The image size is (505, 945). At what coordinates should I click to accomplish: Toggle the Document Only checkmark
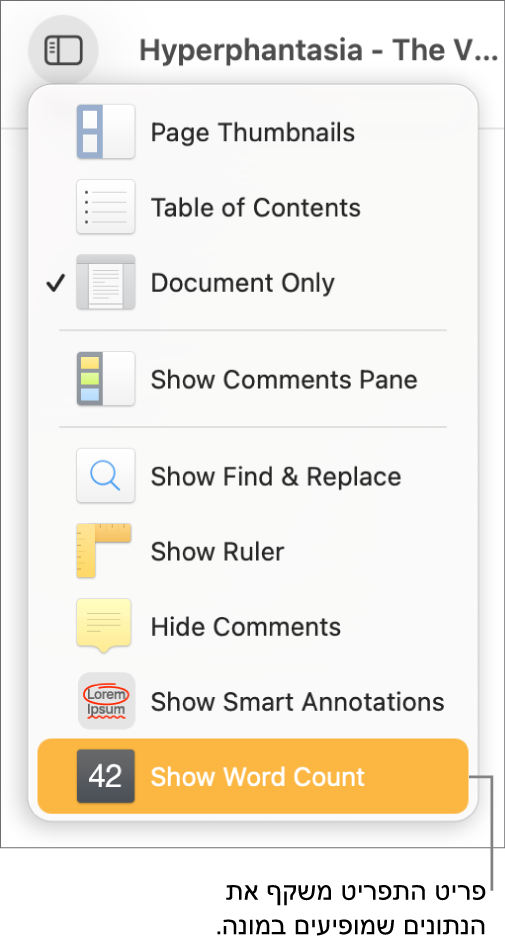coord(55,283)
